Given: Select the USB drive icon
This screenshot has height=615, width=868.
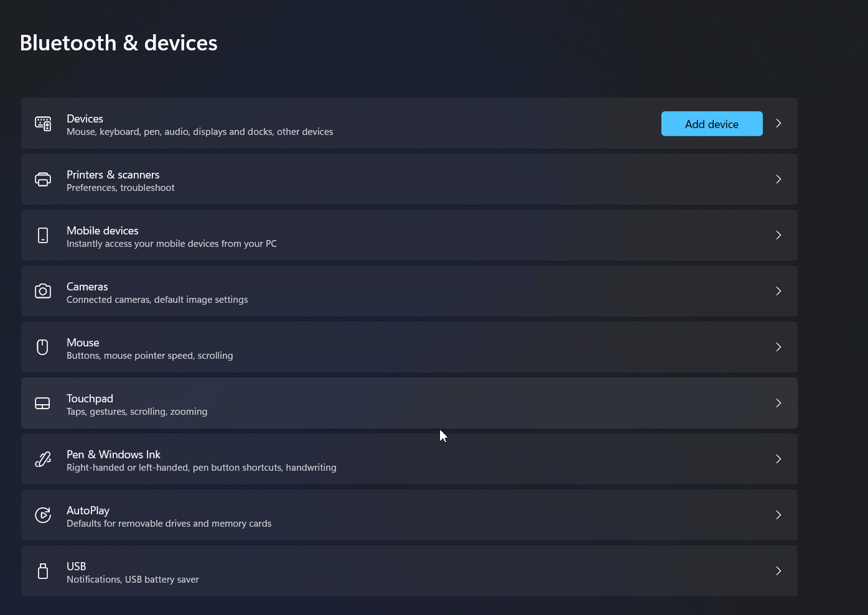Looking at the screenshot, I should pyautogui.click(x=42, y=571).
